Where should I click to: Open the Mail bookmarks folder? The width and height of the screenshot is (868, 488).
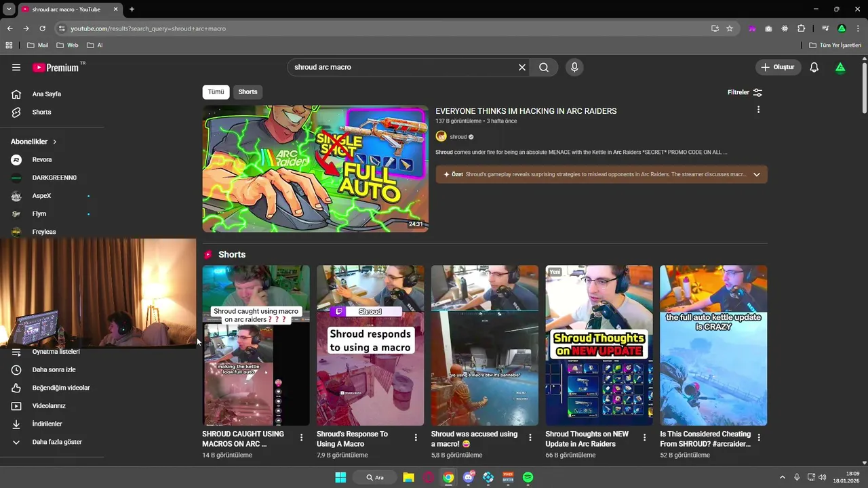pyautogui.click(x=38, y=45)
